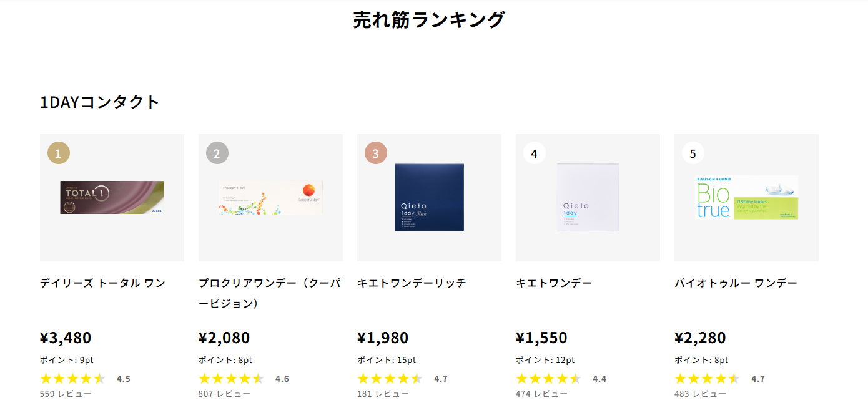Screen dimensions: 868x413
Task: Open the Qieto 1day Rich navy box image
Action: tap(430, 198)
